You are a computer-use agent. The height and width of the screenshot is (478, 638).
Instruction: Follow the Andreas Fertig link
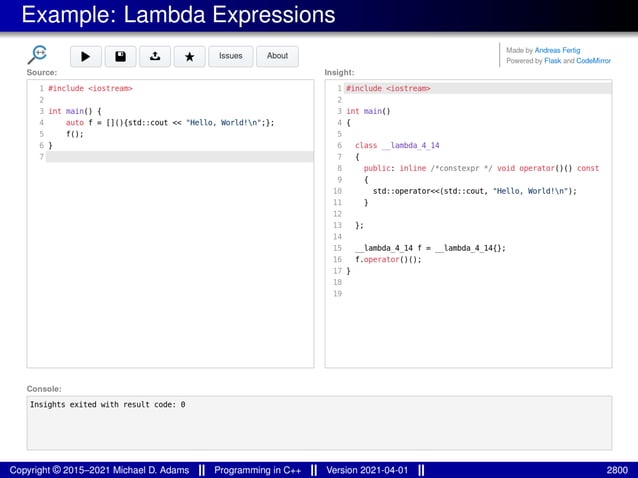click(557, 50)
